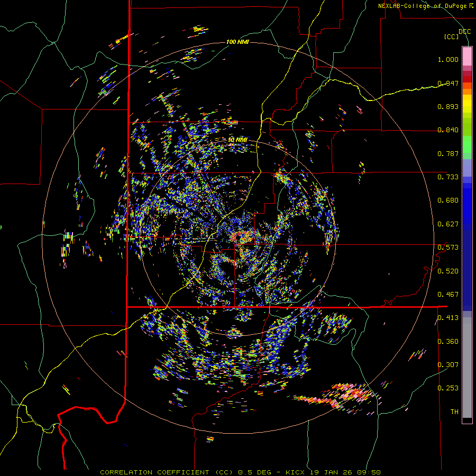Select the 0.520 scale value

(448, 271)
